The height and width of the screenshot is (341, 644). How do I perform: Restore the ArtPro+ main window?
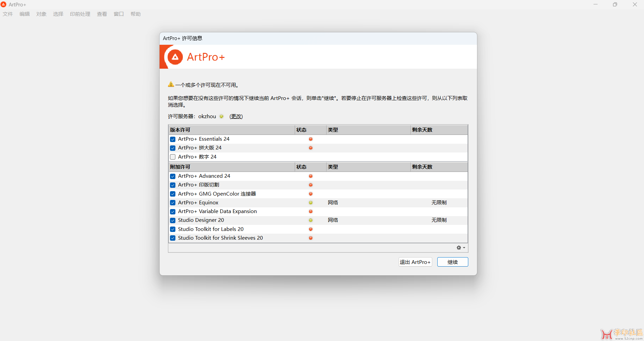(615, 4)
